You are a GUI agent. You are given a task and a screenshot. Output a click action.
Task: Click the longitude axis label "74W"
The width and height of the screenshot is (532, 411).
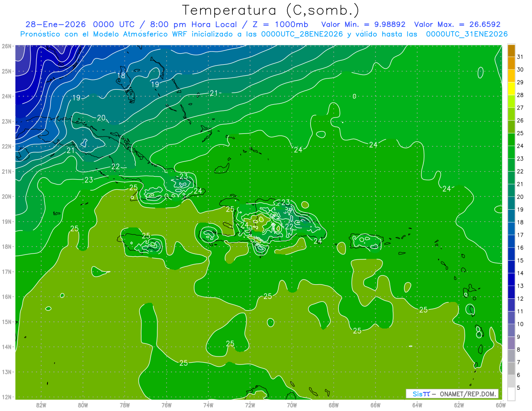pos(208,404)
